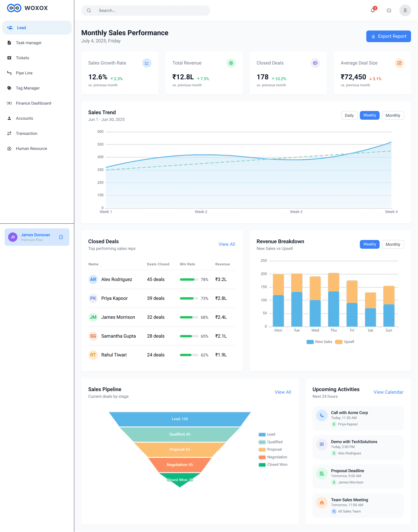Open the user profile avatar icon
The image size is (418, 532).
[x=405, y=10]
